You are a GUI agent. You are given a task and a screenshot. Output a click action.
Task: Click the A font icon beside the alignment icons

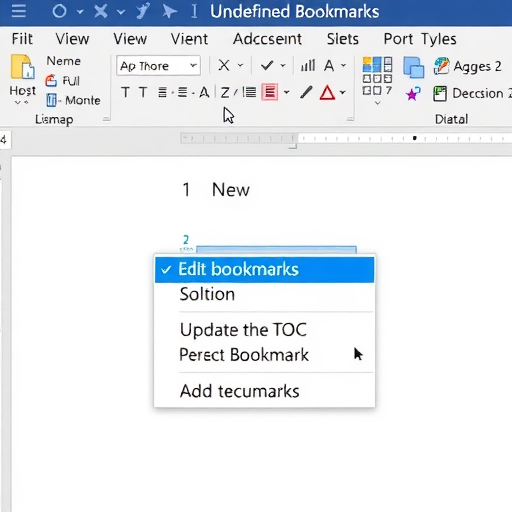click(x=204, y=92)
